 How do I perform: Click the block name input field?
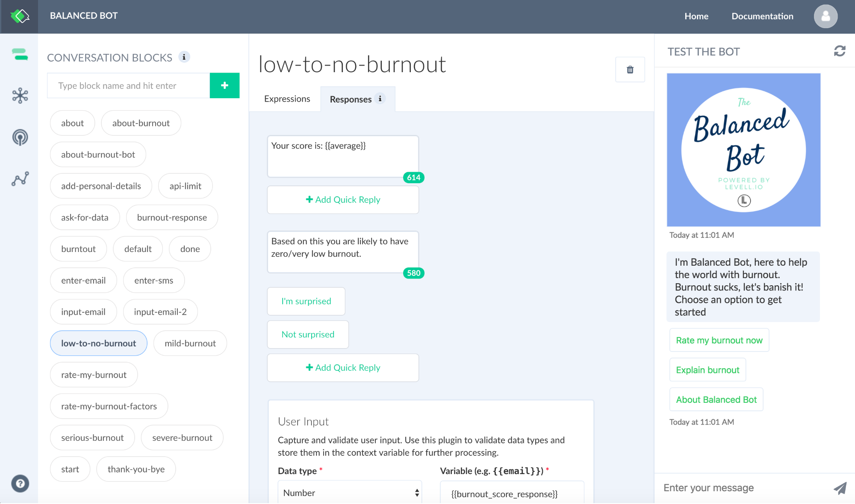tap(128, 85)
